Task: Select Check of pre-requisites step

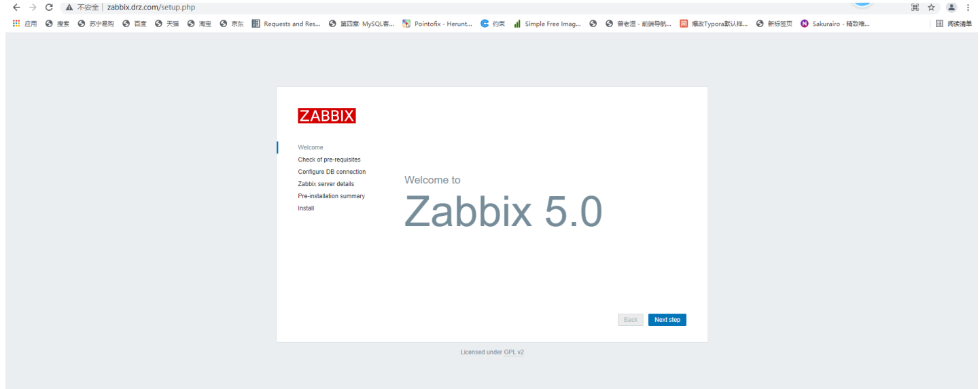Action: (x=329, y=160)
